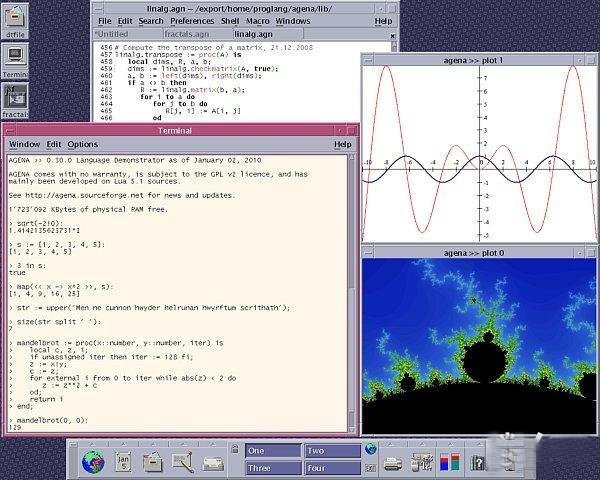Open the Printer icon on panel

393,462
